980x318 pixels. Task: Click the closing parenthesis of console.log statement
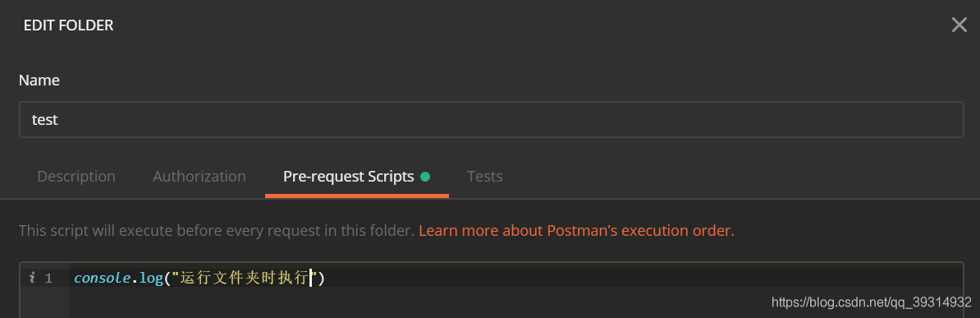coord(322,278)
